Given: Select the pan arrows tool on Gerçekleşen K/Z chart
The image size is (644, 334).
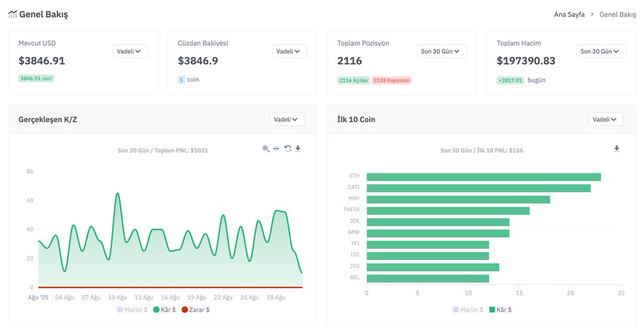Looking at the screenshot, I should pos(276,149).
